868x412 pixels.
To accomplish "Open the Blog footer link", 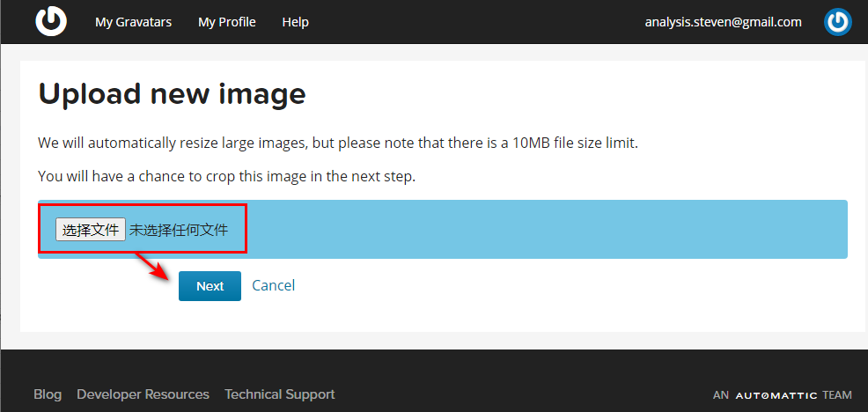I will (48, 394).
